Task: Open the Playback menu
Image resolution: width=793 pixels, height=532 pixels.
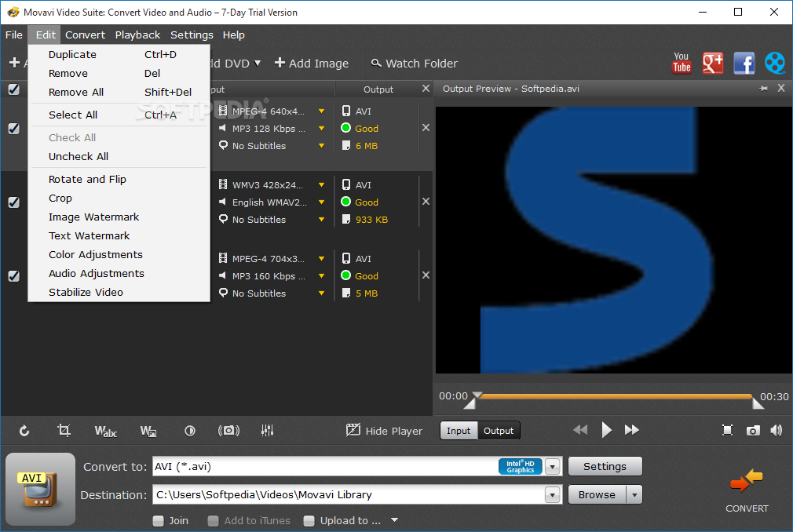Action: (x=137, y=35)
